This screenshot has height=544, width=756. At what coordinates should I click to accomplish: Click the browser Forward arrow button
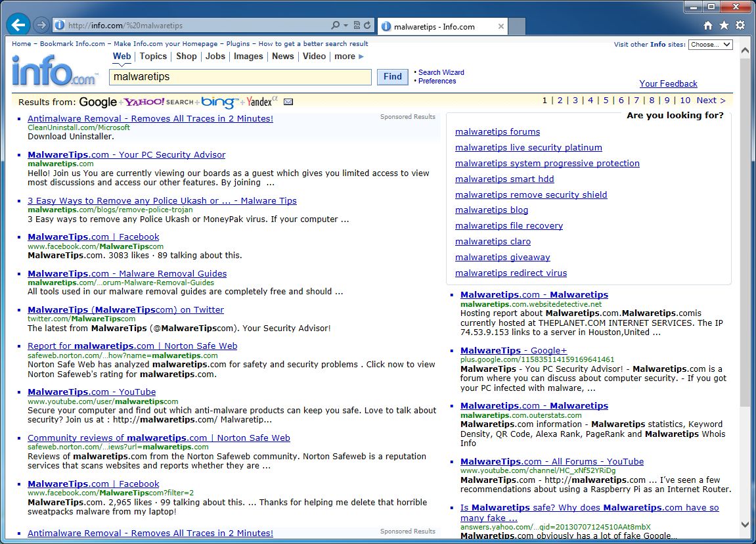[x=41, y=25]
